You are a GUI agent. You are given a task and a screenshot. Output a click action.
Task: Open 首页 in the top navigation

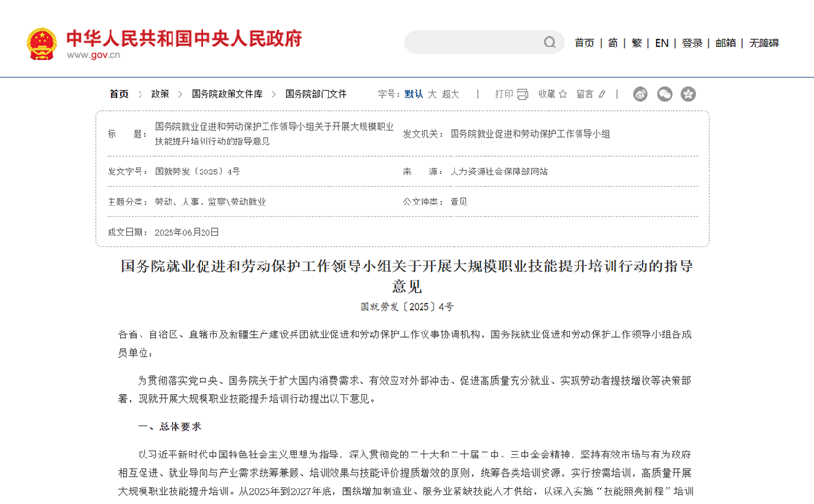tap(584, 43)
